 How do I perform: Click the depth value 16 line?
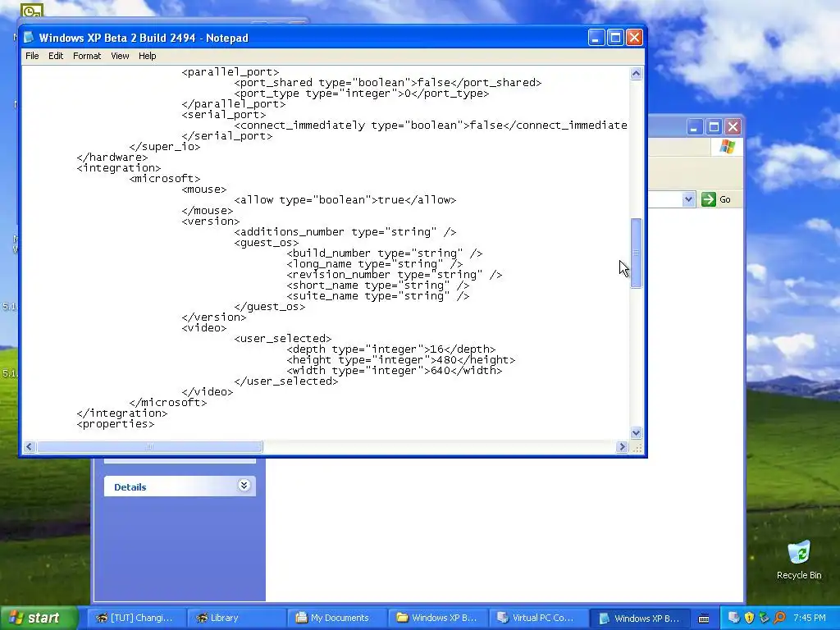(x=391, y=349)
